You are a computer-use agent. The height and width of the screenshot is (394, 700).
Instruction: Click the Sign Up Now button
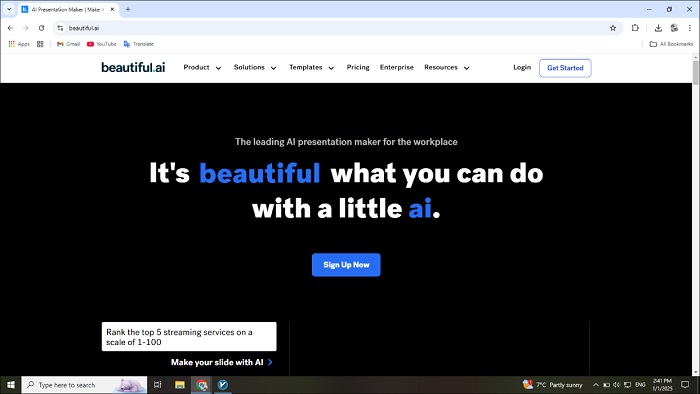[346, 265]
